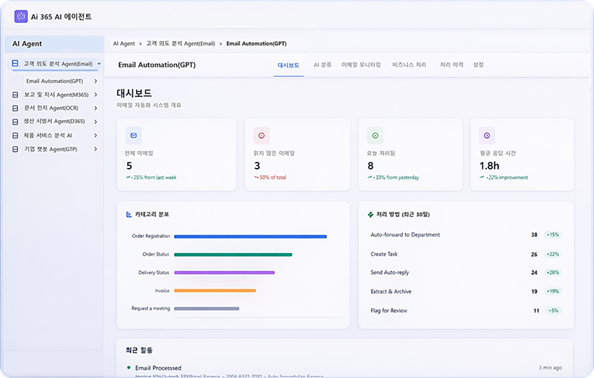Expand 생산 지시서 Agent(D365) chevron
594x378 pixels.
[95, 122]
